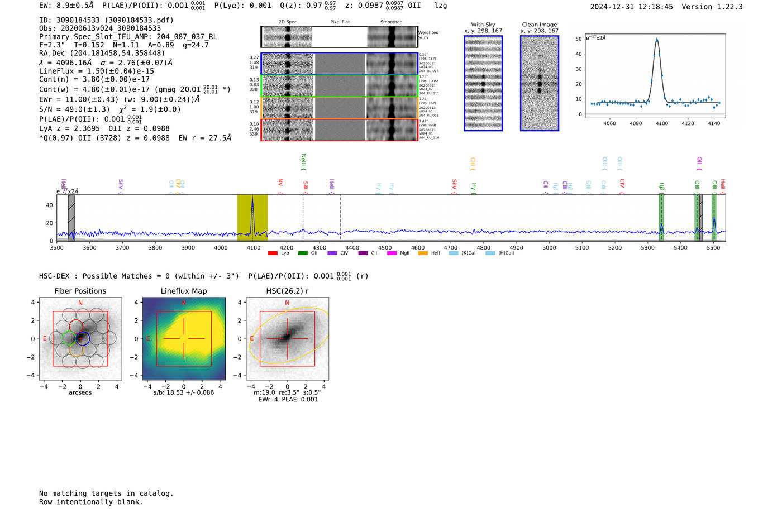Open the With Sky cutout image
This screenshot has height=532, width=782.
(x=483, y=83)
